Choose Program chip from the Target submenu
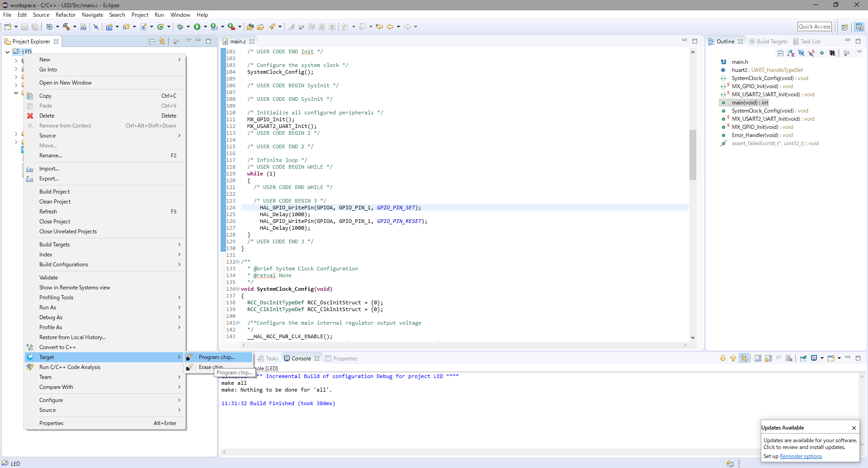This screenshot has height=468, width=868. click(217, 357)
